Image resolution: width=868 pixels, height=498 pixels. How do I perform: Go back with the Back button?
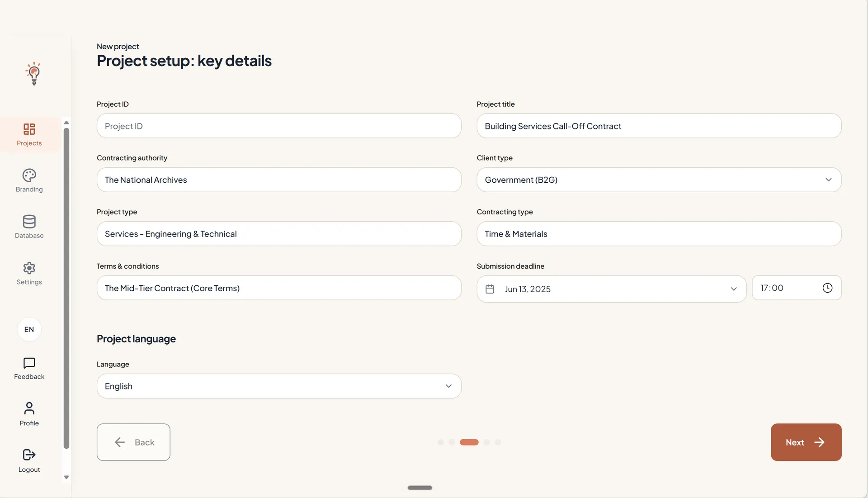pyautogui.click(x=133, y=442)
